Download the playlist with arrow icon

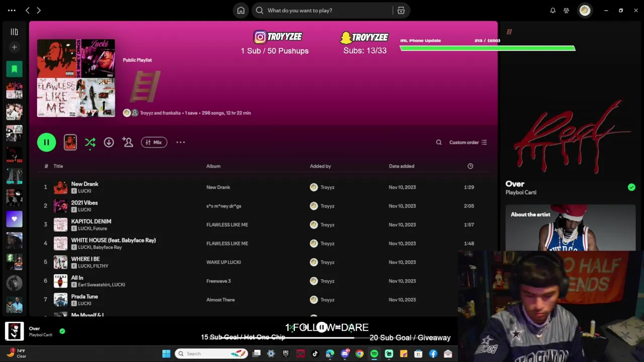click(x=109, y=142)
